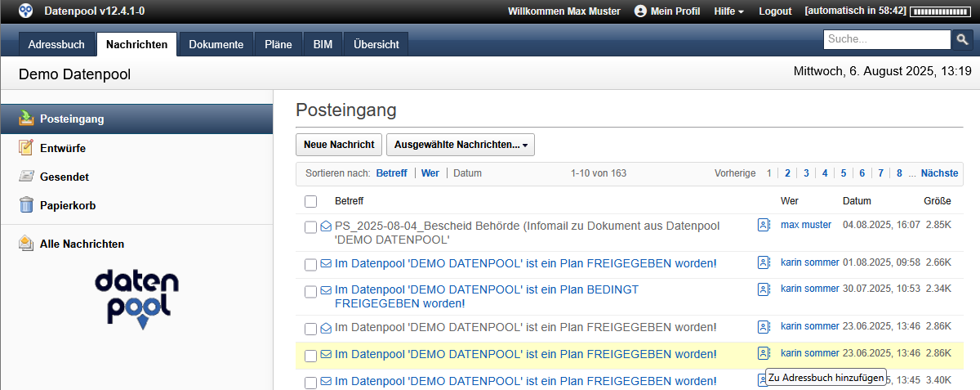Click Mein Profil user icon
Screen dimensions: 980x390
click(x=640, y=11)
